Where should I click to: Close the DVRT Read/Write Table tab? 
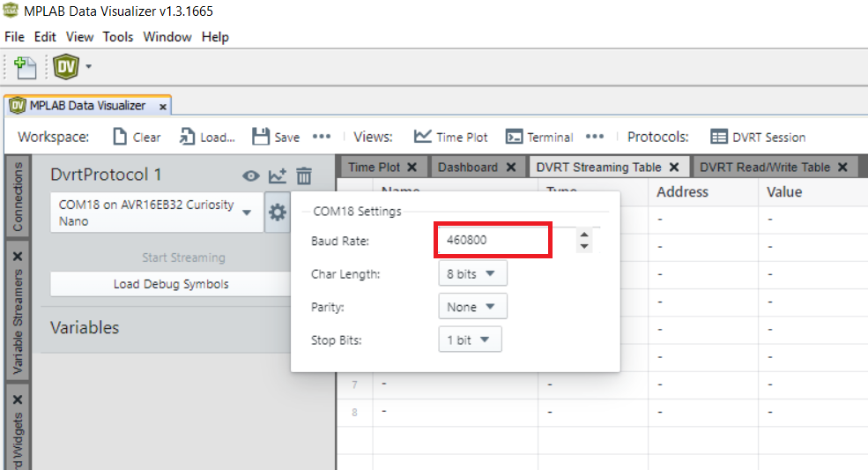coord(842,168)
